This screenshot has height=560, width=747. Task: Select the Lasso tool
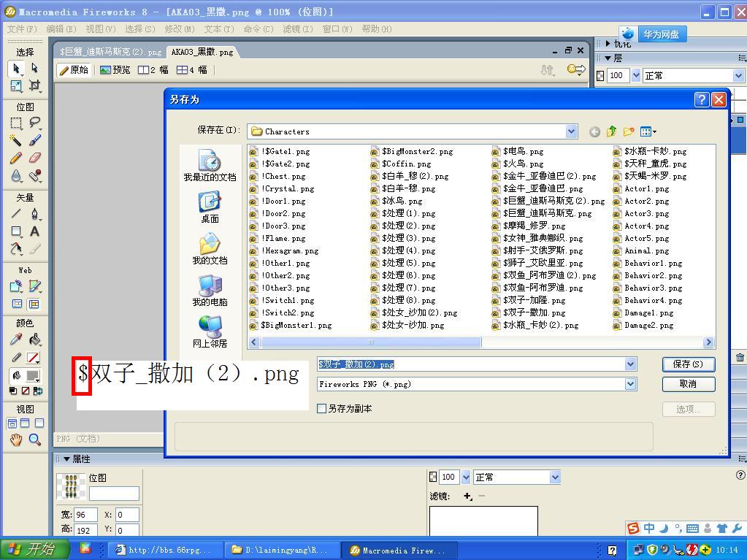(x=34, y=123)
